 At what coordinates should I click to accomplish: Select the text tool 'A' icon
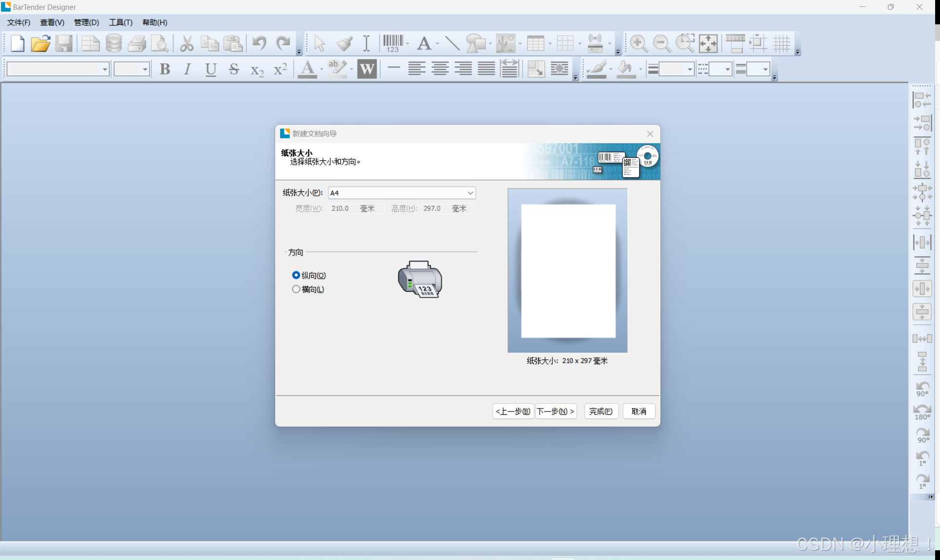[x=424, y=43]
